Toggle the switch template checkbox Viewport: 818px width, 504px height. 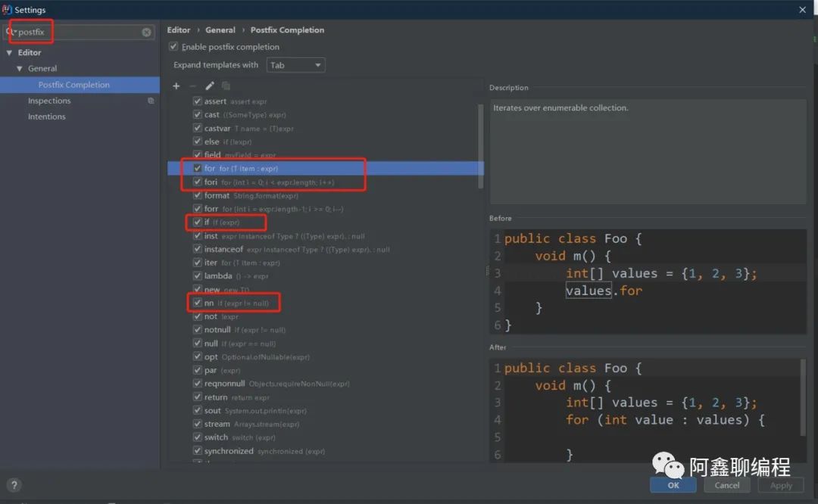click(197, 437)
